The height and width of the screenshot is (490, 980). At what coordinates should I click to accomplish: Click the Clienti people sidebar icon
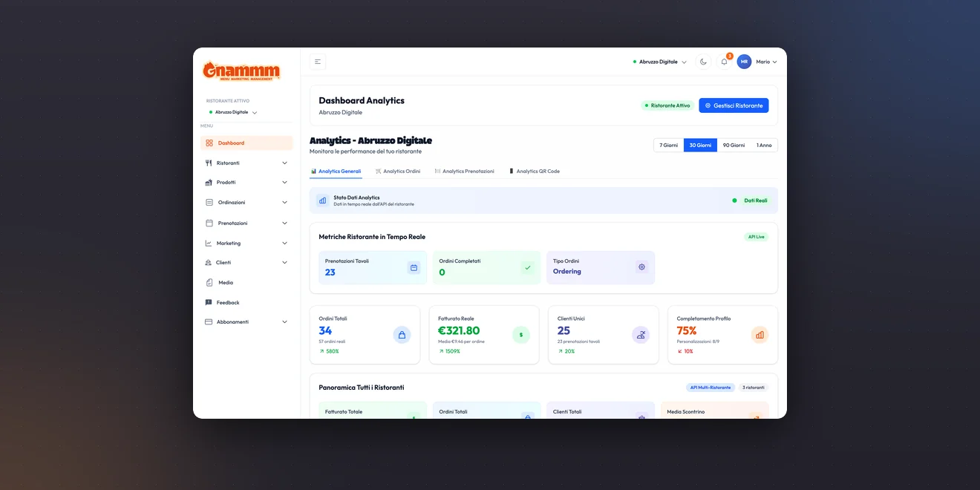[209, 262]
